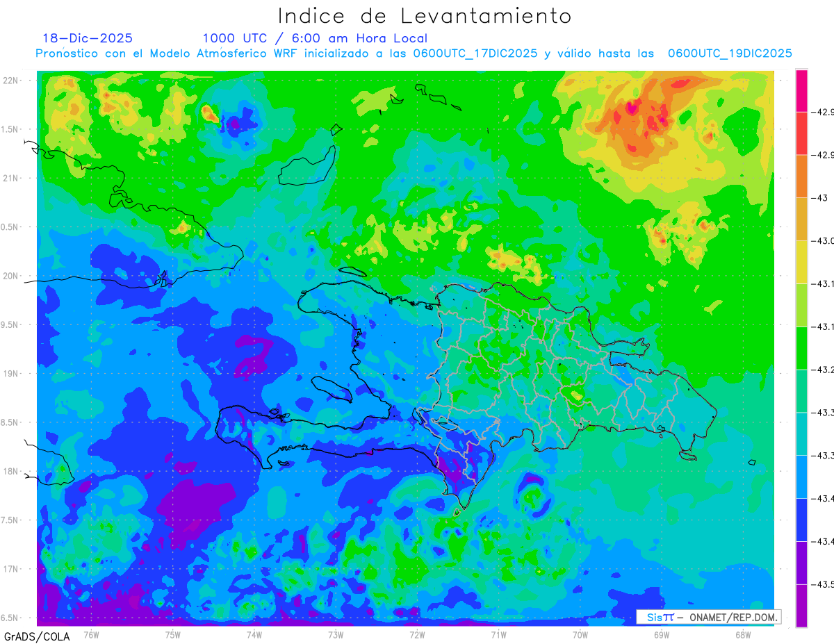
Task: Click the '19N' latitude axis label
Action: (x=10, y=374)
